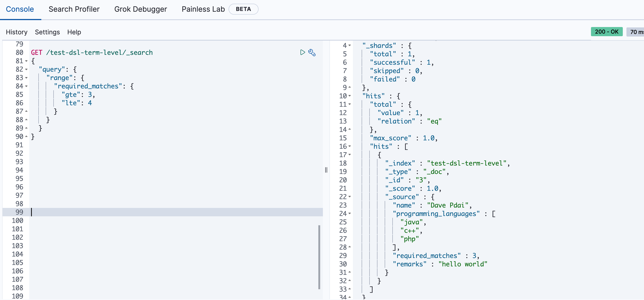Fold the "programming_languages" array on line 24
The width and height of the screenshot is (644, 300).
(x=350, y=214)
